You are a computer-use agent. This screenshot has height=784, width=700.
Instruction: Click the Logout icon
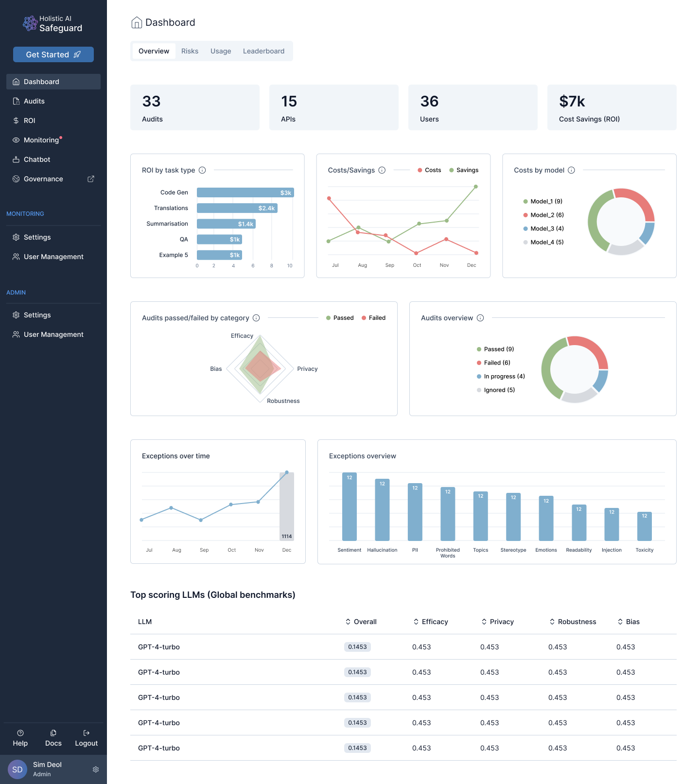87,733
